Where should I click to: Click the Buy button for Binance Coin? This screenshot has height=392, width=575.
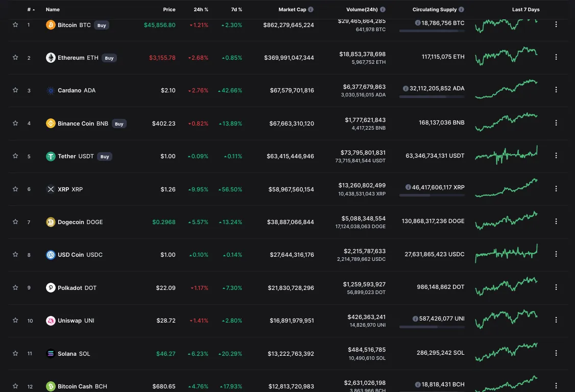119,124
